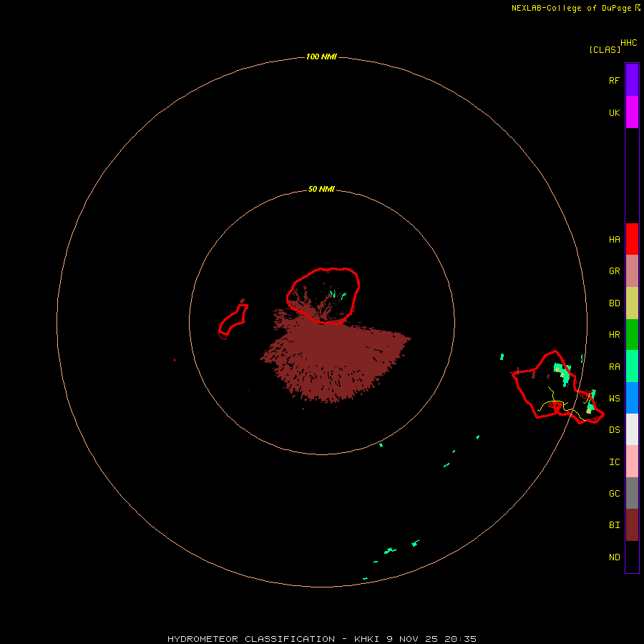The image size is (644, 644).
Task: Click the IC pink legend swatch
Action: click(x=632, y=462)
